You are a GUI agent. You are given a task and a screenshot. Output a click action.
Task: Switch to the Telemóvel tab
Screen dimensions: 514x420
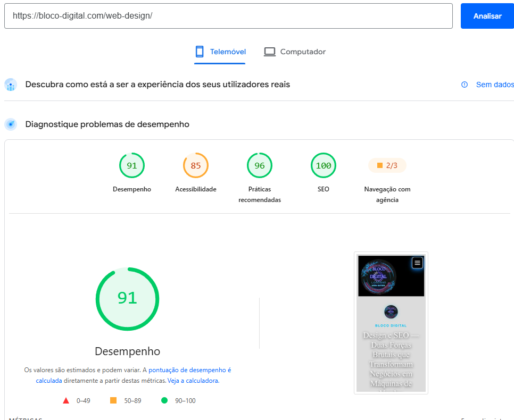(x=220, y=52)
